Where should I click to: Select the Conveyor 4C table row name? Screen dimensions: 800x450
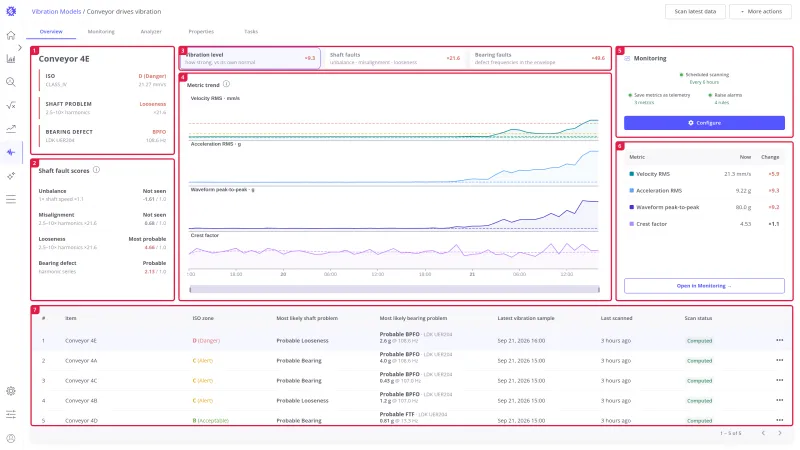81,380
